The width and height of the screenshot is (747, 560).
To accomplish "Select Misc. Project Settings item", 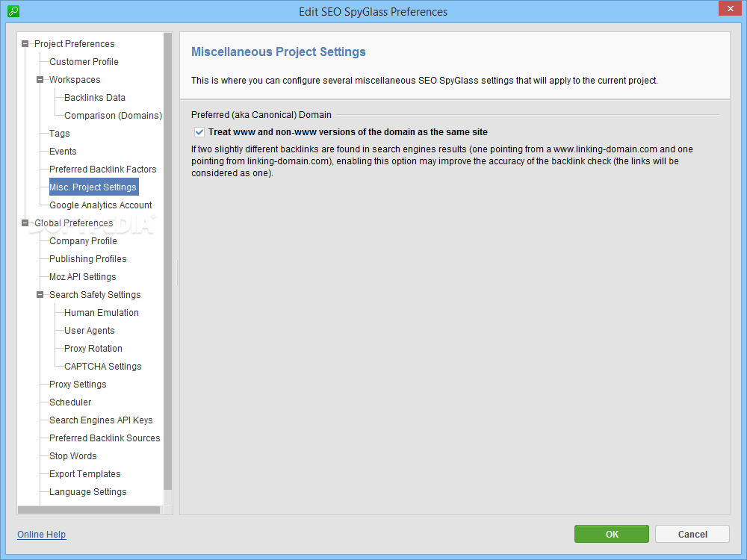I will (x=93, y=187).
